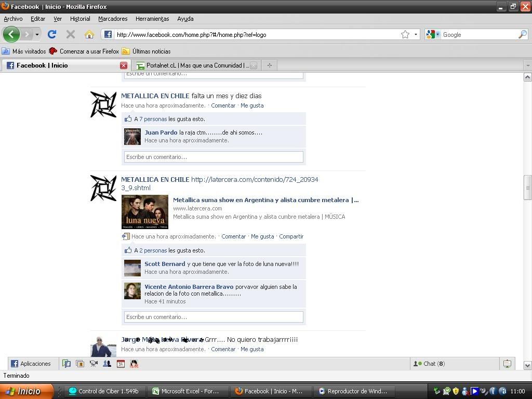The image size is (532, 399).
Task: Open the Herramientas menu
Action: (152, 19)
